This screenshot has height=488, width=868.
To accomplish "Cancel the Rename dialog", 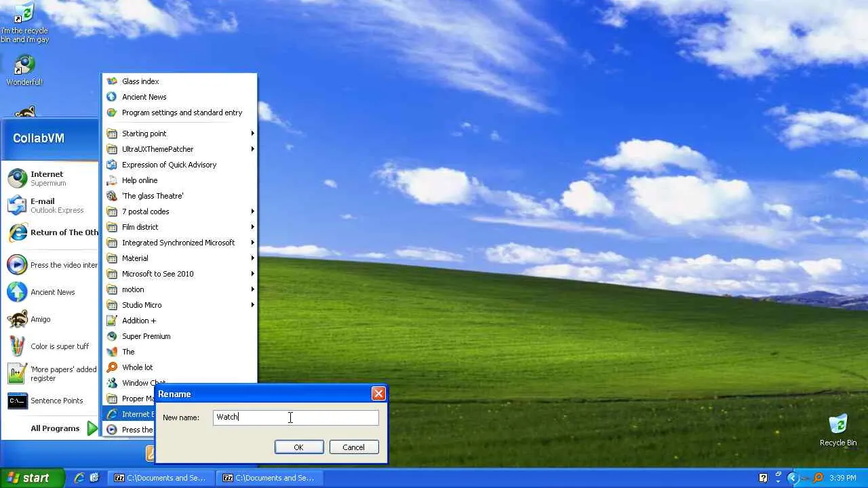I will point(353,447).
